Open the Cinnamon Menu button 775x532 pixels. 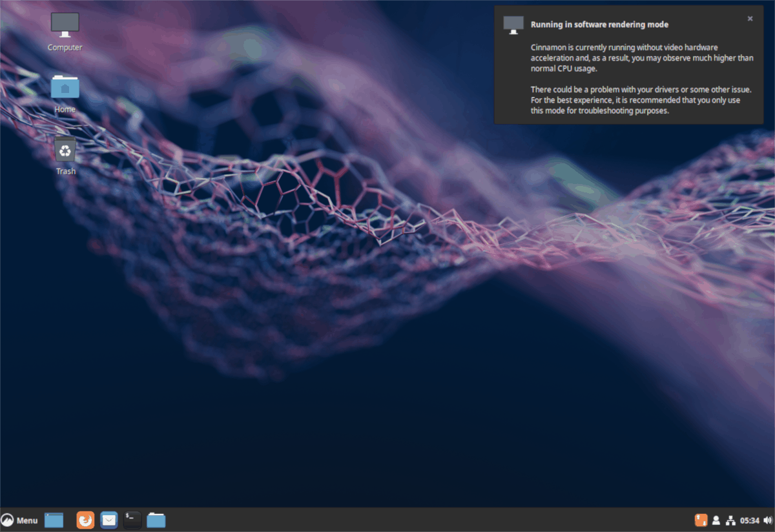19,520
